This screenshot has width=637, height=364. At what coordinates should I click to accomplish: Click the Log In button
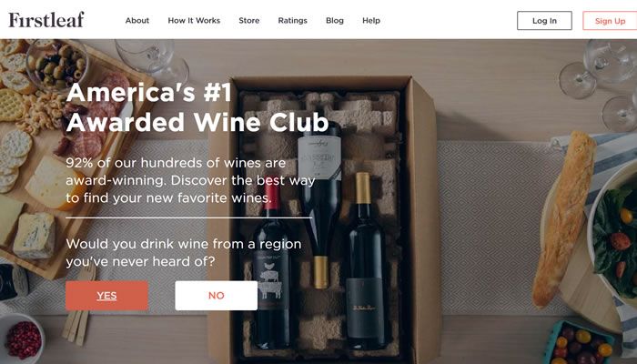pyautogui.click(x=544, y=21)
